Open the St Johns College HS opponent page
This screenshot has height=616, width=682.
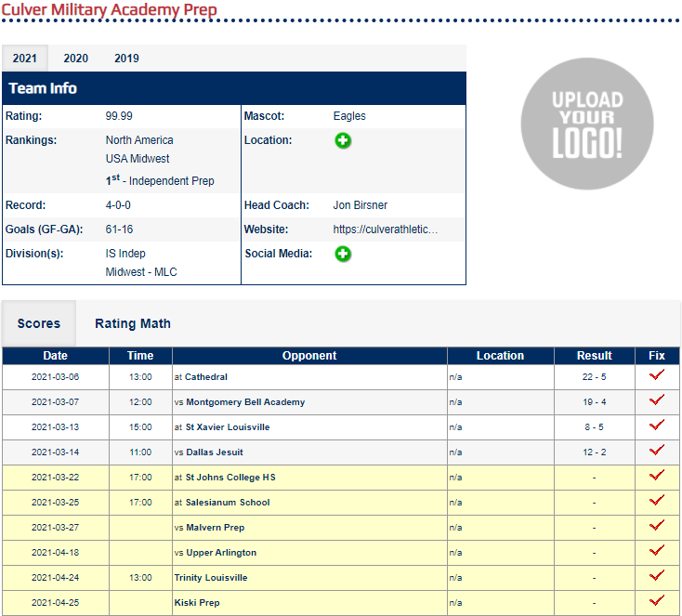tap(230, 478)
